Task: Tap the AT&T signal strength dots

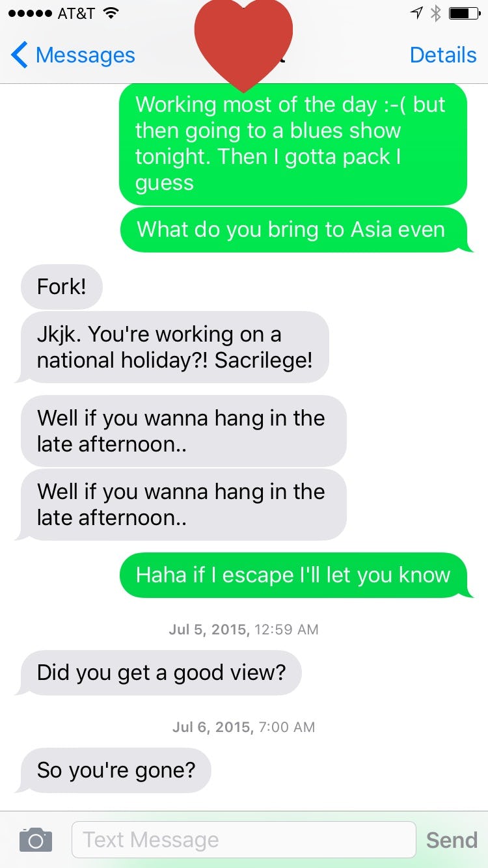Action: click(30, 13)
